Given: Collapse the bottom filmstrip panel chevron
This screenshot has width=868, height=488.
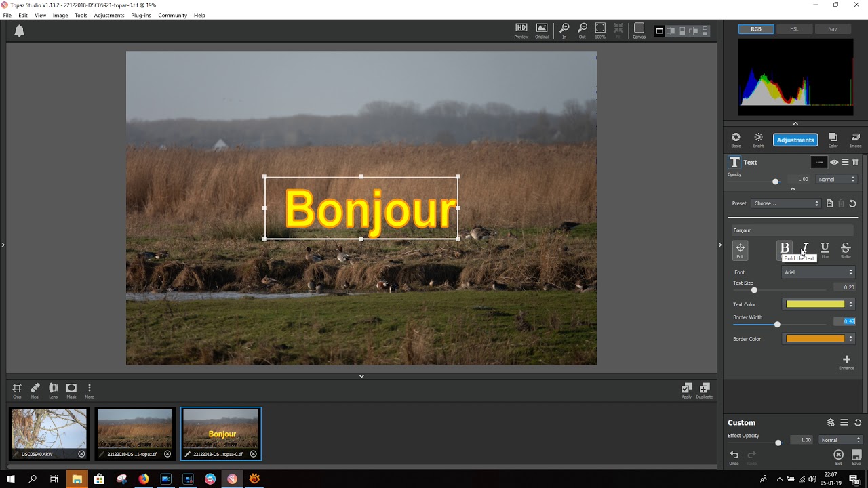Looking at the screenshot, I should pyautogui.click(x=361, y=376).
